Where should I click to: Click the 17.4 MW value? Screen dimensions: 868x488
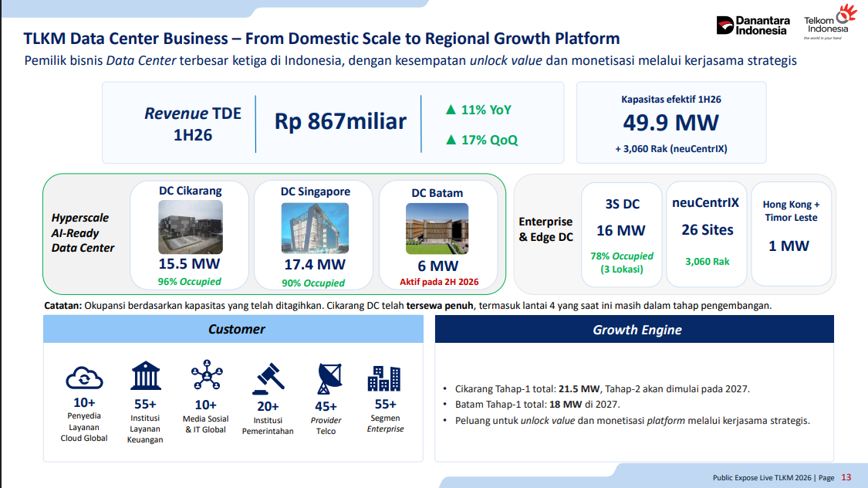(x=315, y=265)
